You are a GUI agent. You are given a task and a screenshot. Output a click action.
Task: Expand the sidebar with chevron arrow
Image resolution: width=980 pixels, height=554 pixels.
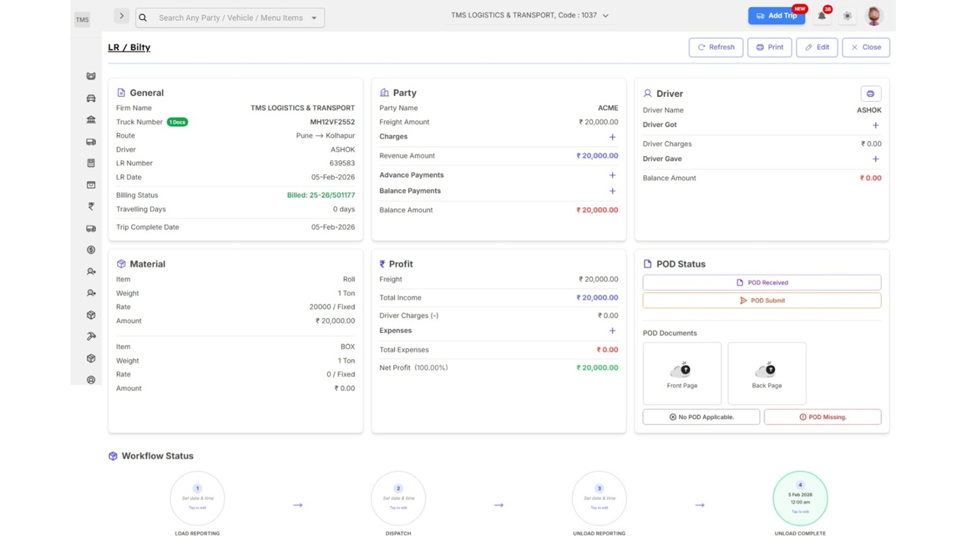tap(121, 16)
